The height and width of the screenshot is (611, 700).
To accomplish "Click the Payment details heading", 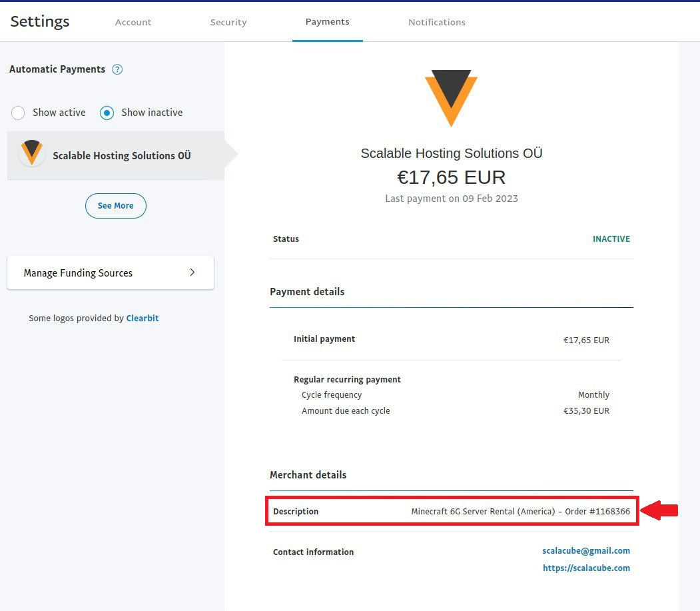I will (x=307, y=292).
